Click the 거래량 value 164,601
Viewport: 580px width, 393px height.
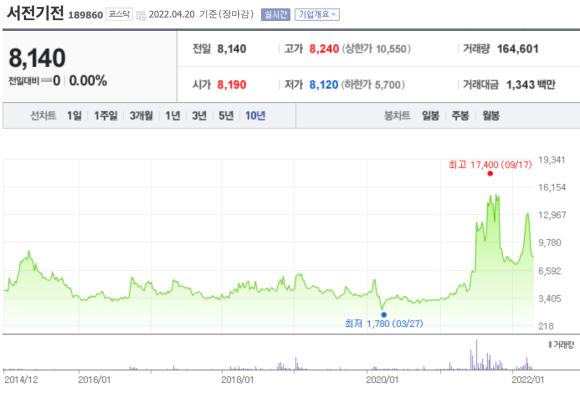[518, 49]
